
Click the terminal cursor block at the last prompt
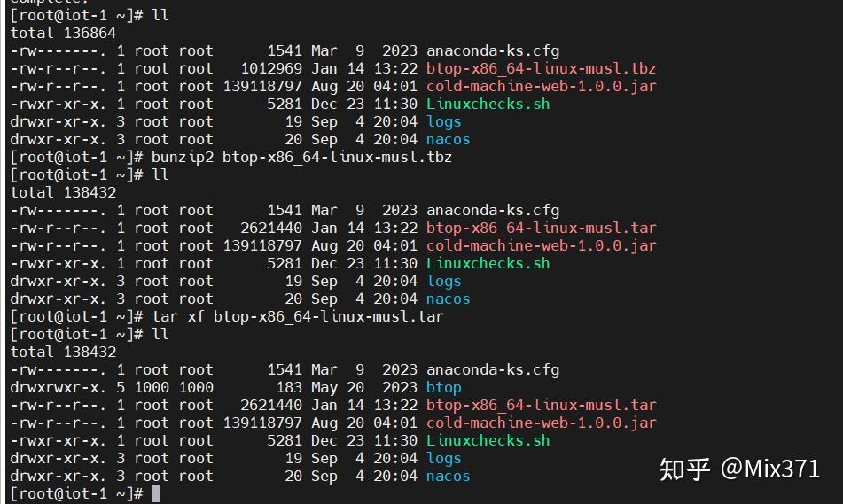156,493
